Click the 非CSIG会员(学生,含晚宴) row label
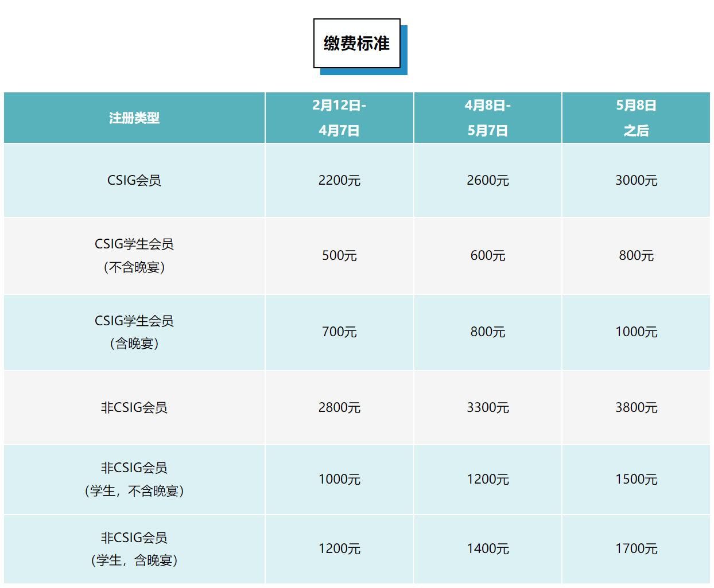 (x=134, y=549)
